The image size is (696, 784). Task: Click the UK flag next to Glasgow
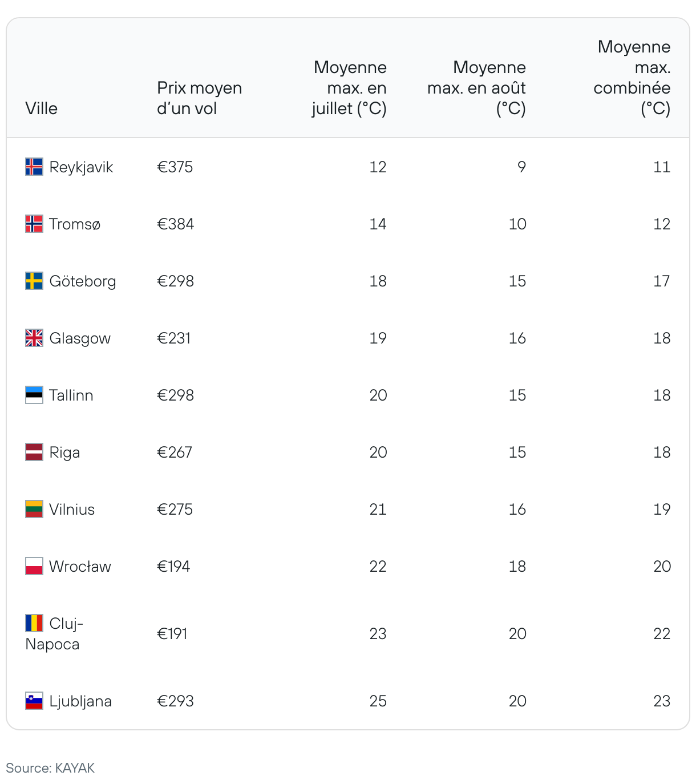[34, 338]
